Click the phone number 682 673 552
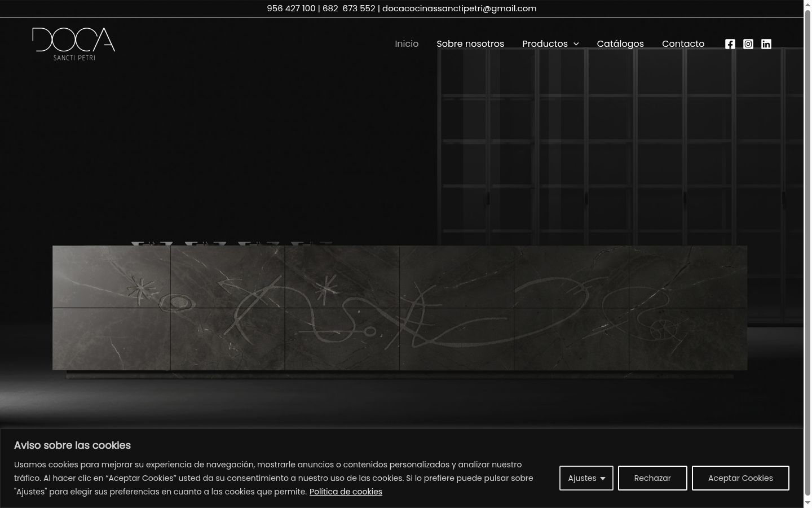This screenshot has height=508, width=812. (x=348, y=8)
